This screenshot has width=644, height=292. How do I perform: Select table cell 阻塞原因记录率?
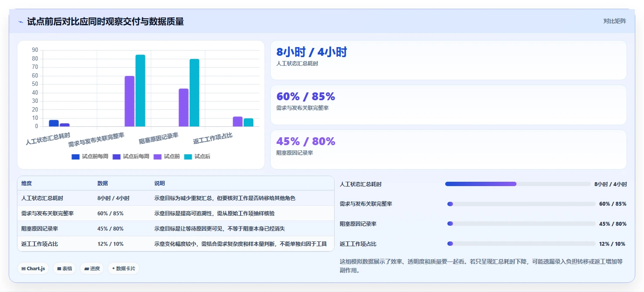(x=40, y=229)
